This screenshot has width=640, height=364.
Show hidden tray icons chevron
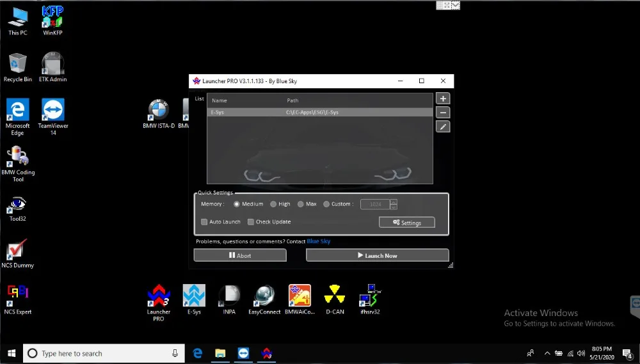point(547,353)
